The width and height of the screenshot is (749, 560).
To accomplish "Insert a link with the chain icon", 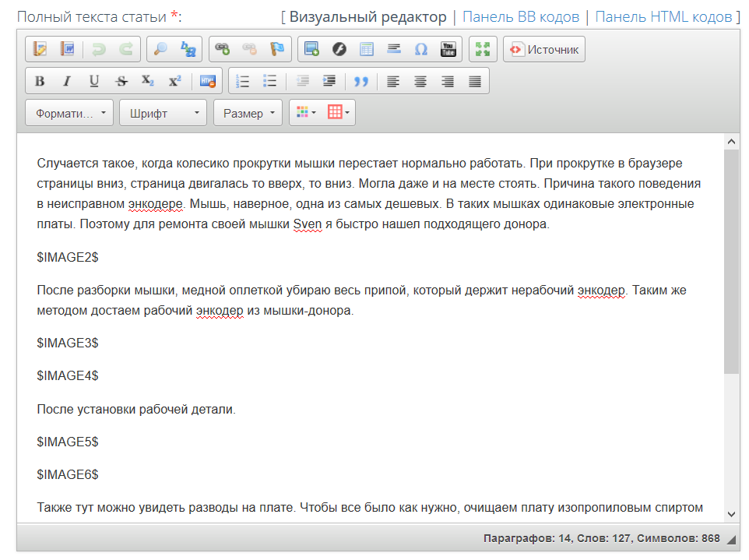I will tap(223, 49).
